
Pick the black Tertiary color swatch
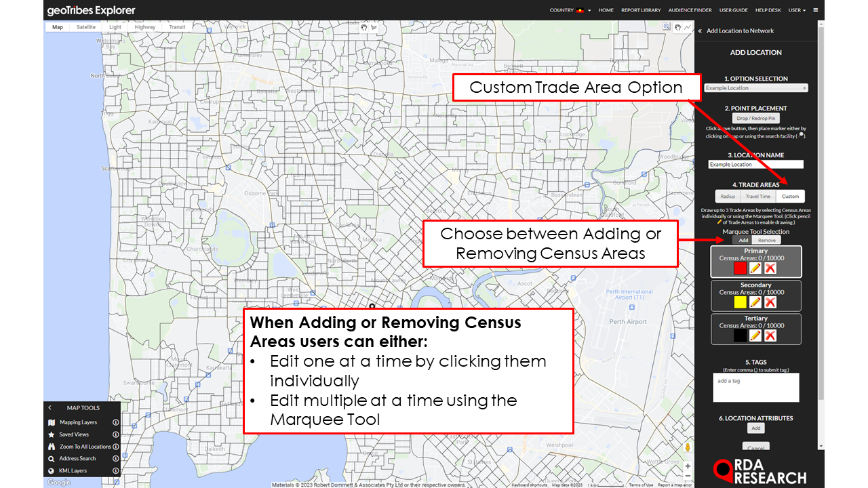click(x=740, y=335)
